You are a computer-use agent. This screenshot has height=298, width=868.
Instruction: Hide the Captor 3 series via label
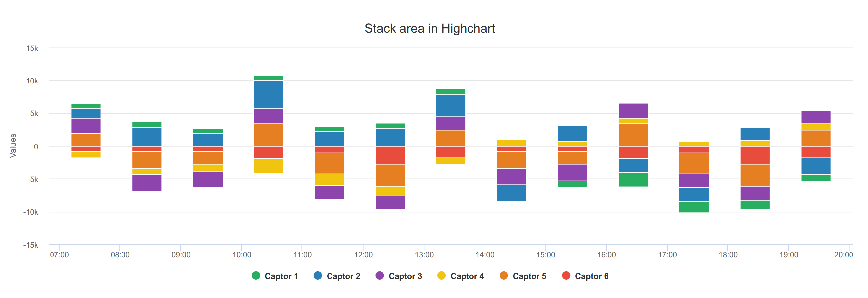point(405,276)
